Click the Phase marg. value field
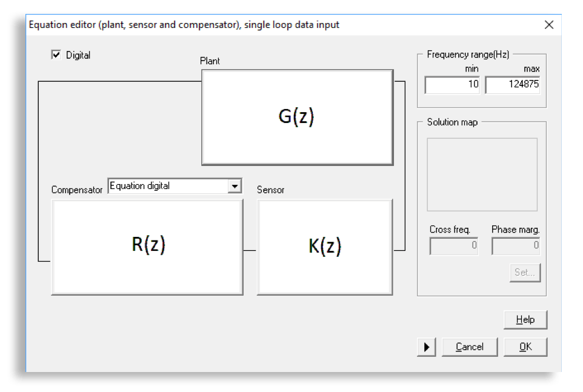The height and width of the screenshot is (392, 583). click(515, 246)
